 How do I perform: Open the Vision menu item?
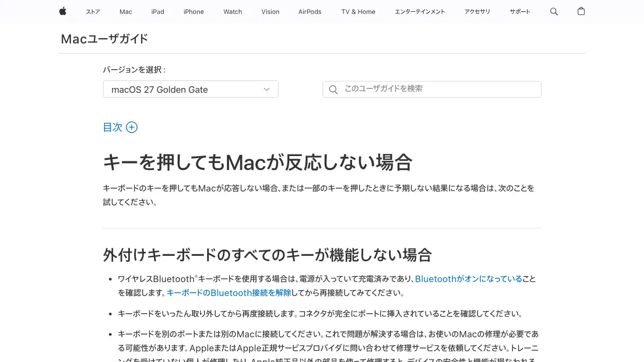[270, 12]
